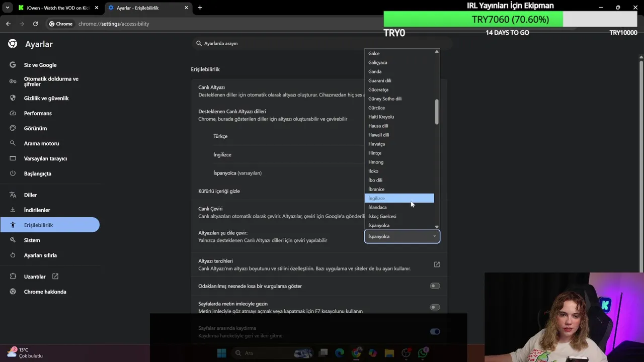
Task: Open the Performans settings page
Action: point(38,113)
